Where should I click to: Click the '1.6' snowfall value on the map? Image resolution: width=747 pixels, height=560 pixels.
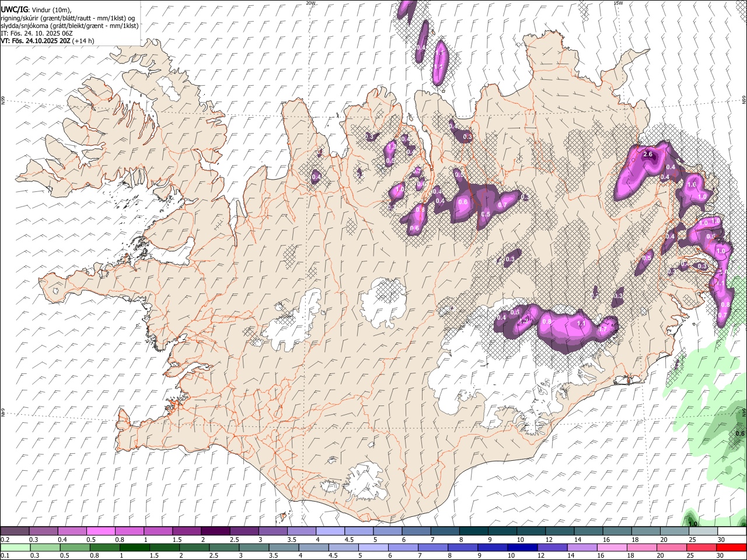(692, 184)
